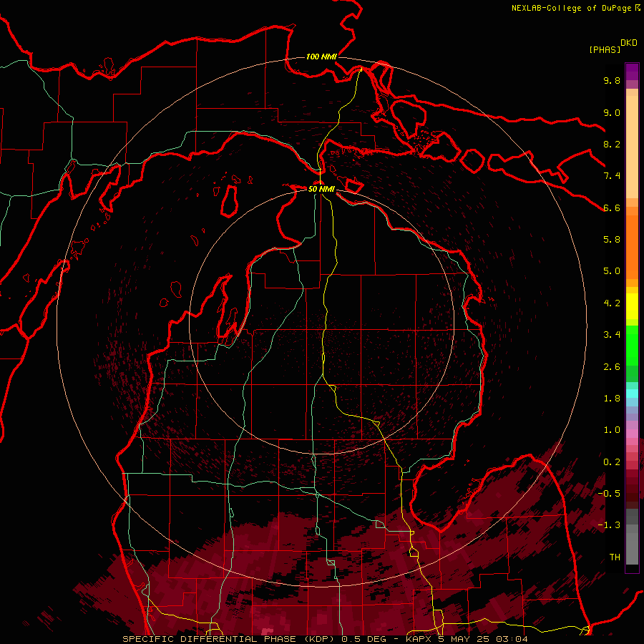Click the 6.6 scale value
644x644 pixels.
point(612,208)
